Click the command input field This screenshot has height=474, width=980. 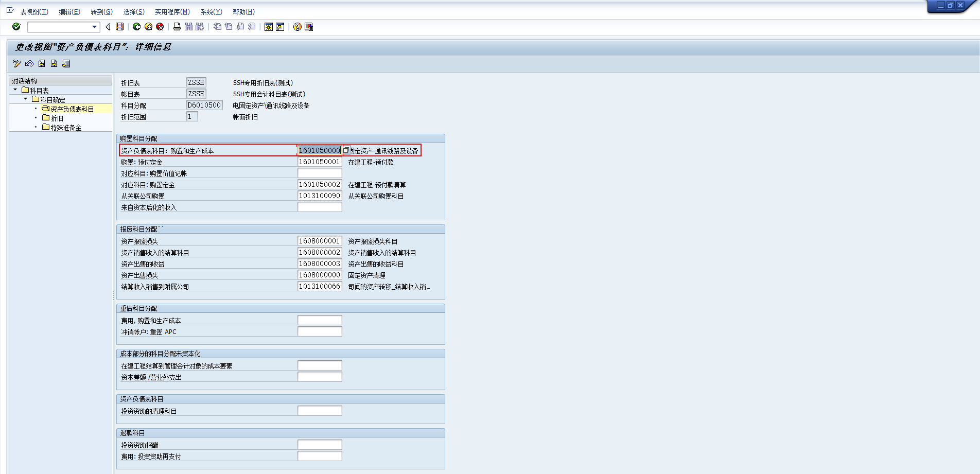59,27
